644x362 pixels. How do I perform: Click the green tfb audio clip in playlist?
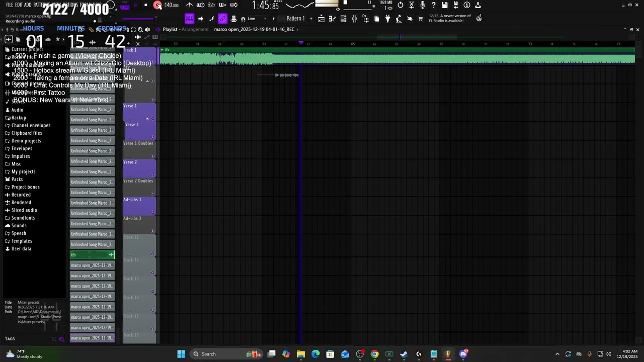(x=397, y=56)
